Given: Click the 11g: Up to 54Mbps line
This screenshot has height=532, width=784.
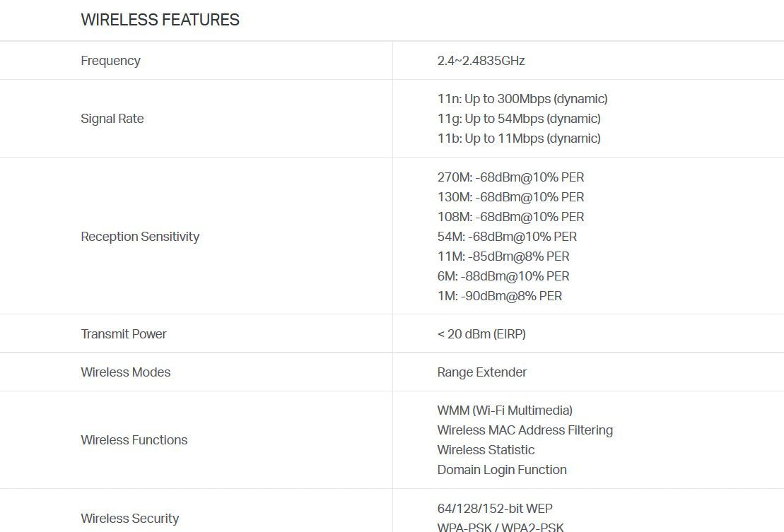Looking at the screenshot, I should pyautogui.click(x=518, y=119).
